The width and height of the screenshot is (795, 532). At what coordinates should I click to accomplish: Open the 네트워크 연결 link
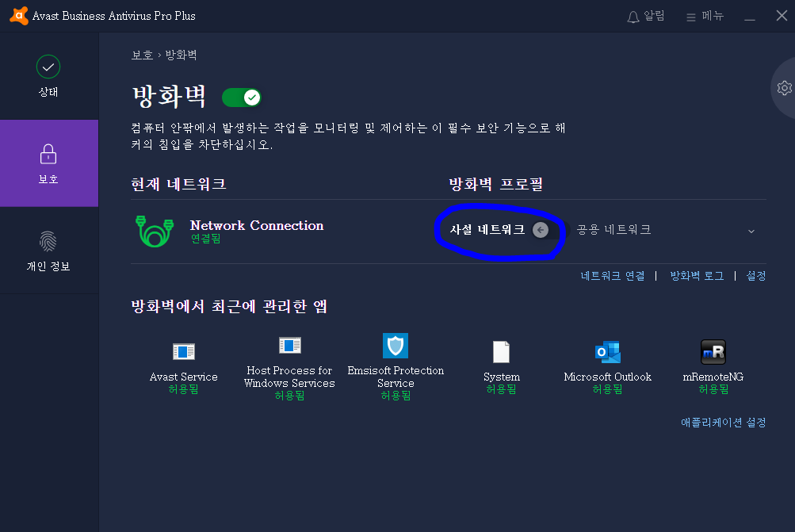(x=613, y=276)
